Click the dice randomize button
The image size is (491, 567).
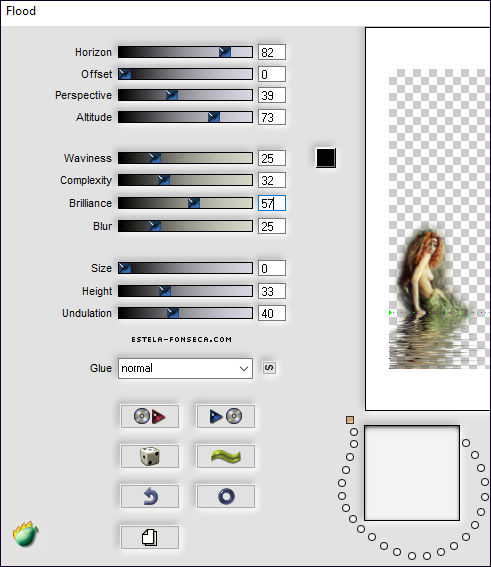149,456
